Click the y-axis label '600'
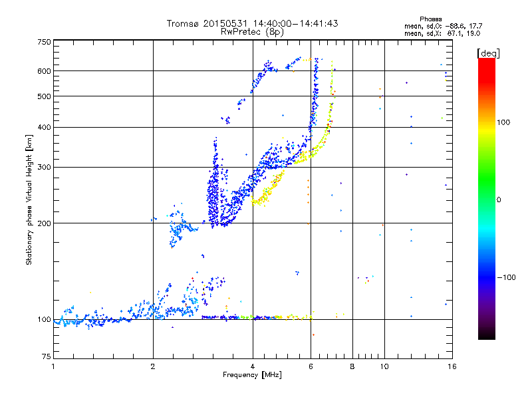Viewport: 532px width, 399px height. tap(44, 71)
